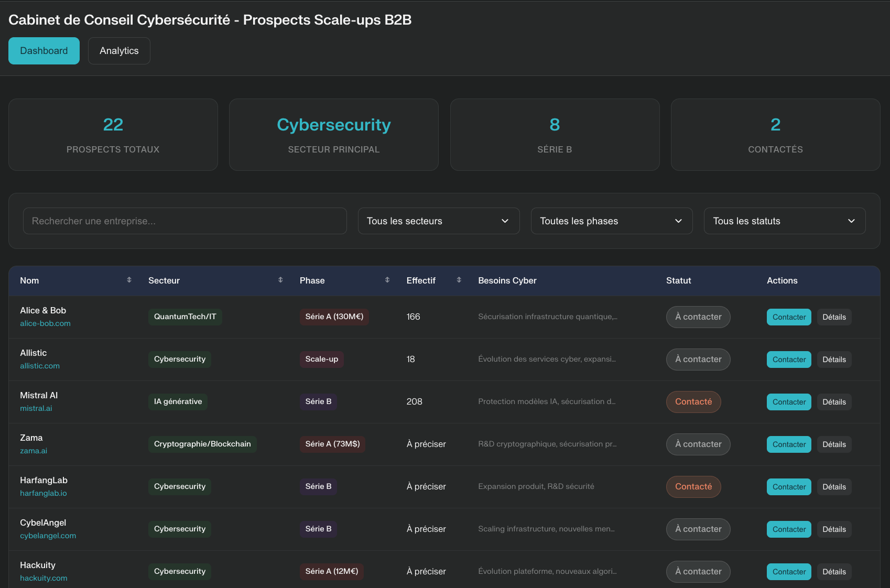The height and width of the screenshot is (588, 890).
Task: Open the Tous les statuts dropdown
Action: 785,221
